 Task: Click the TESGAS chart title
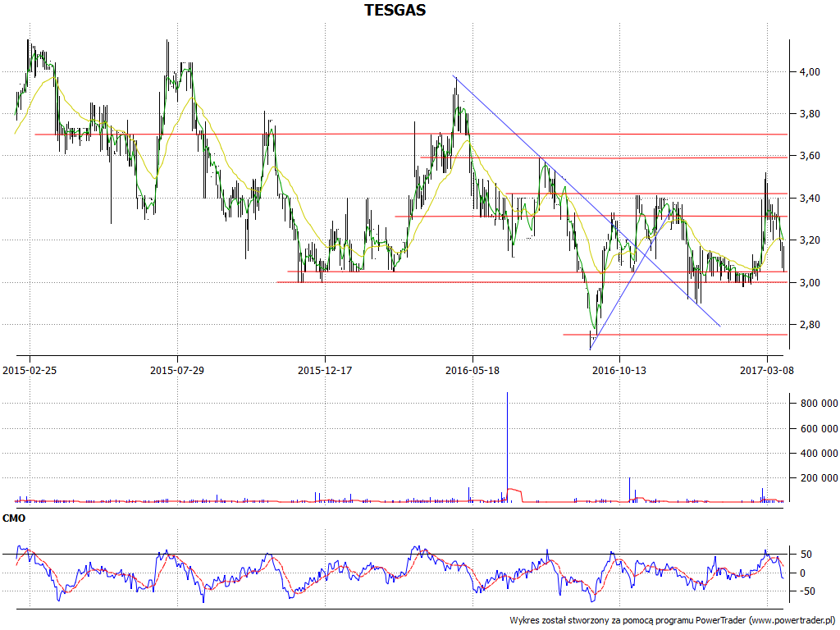click(395, 10)
